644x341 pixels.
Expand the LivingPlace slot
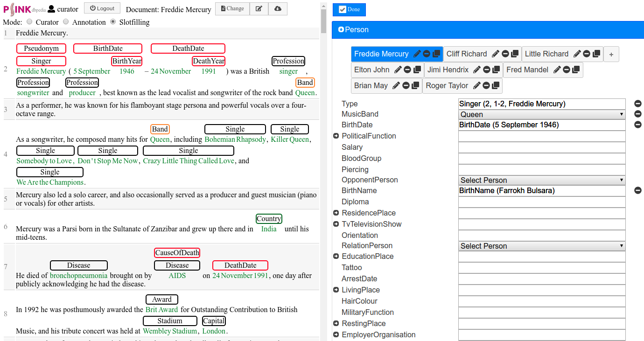(x=336, y=290)
